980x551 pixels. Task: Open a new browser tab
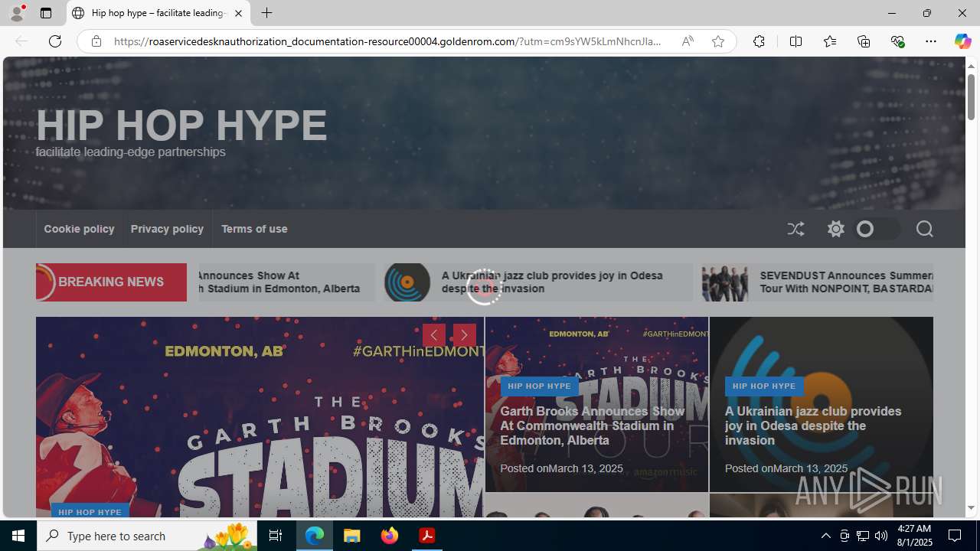[266, 13]
